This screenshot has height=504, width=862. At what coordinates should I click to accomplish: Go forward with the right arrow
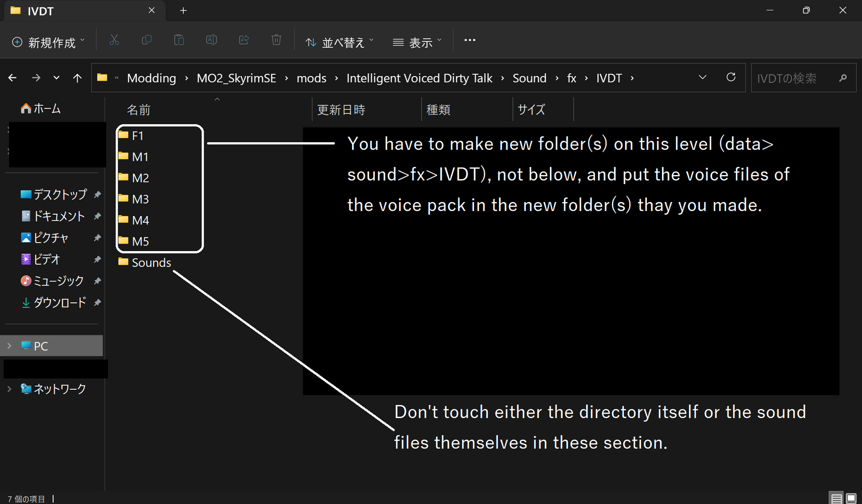(36, 78)
